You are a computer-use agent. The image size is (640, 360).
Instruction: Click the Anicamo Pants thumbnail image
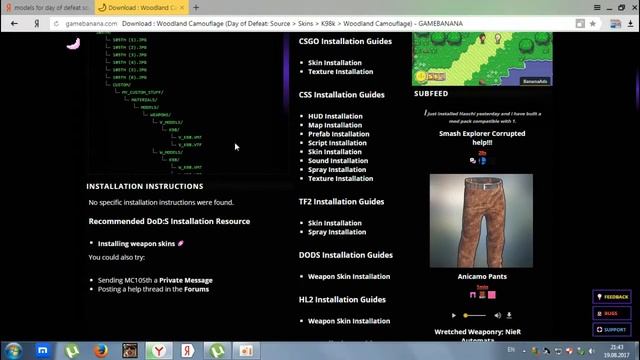481,221
